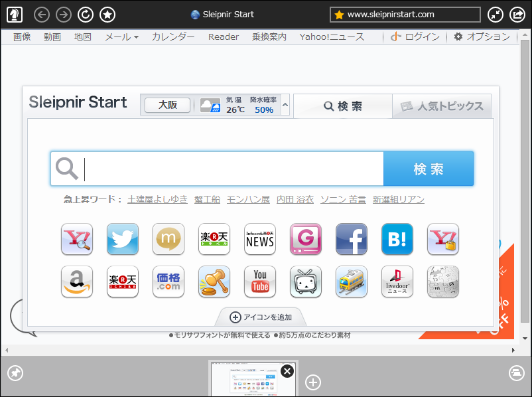Click the horizontal scrollbar left arrow
This screenshot has width=532, height=397.
tap(7, 350)
